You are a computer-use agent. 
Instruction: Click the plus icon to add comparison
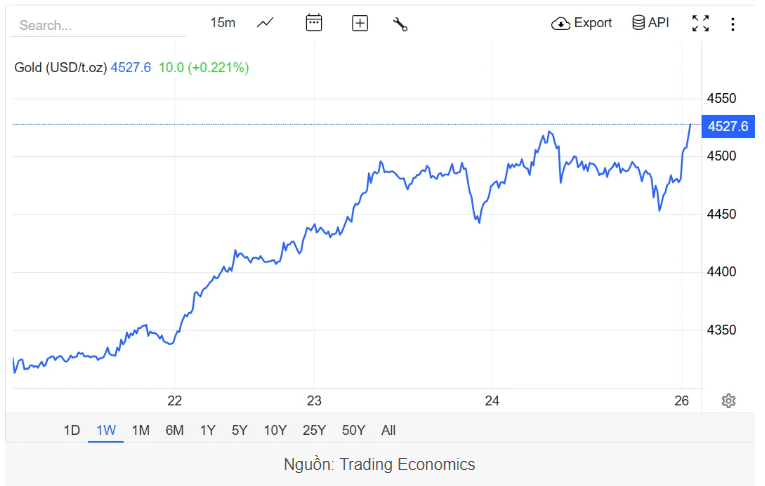click(360, 23)
